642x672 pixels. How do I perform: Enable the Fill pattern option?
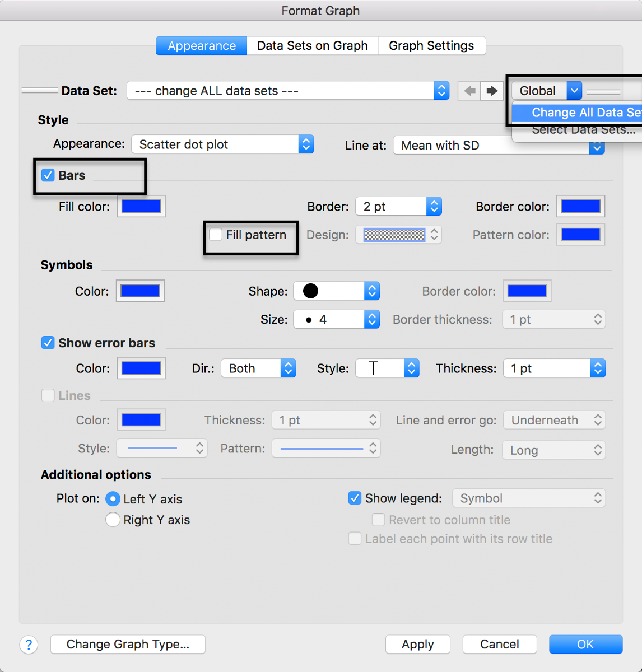216,235
